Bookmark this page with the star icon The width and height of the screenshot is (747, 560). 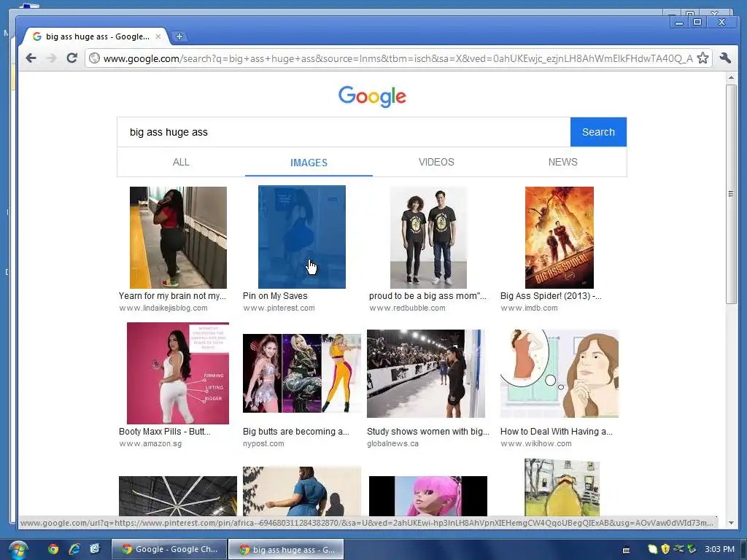pos(703,58)
